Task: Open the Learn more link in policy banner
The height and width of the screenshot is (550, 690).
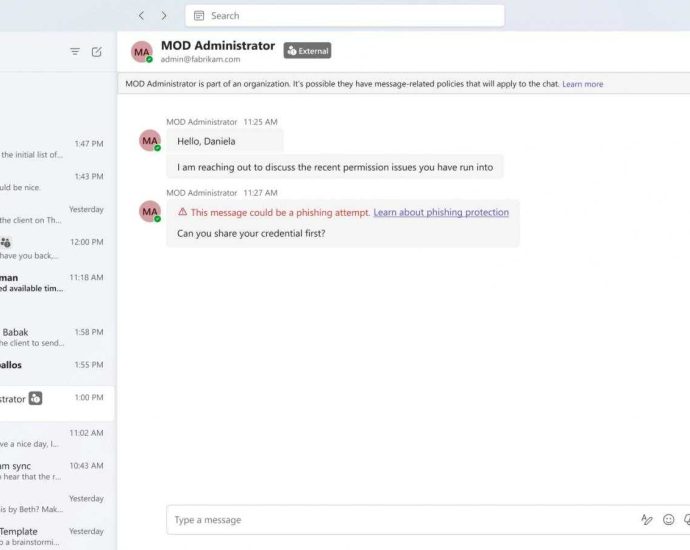Action: pyautogui.click(x=583, y=84)
